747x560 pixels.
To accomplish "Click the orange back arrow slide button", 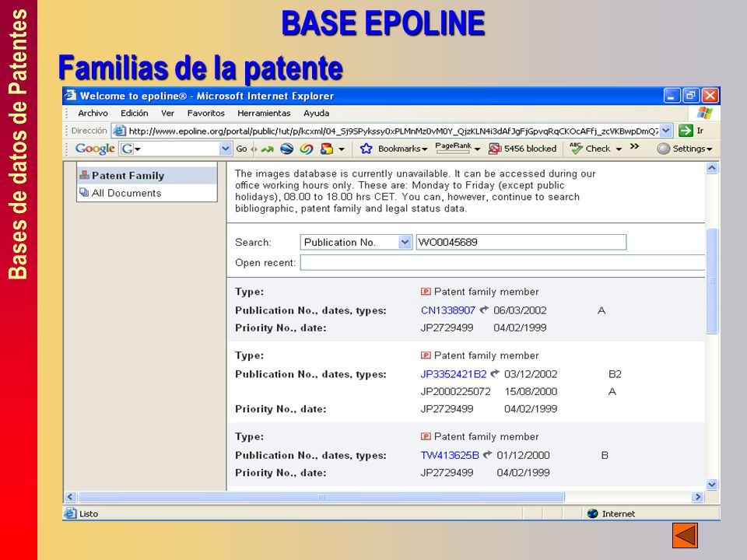I will (685, 535).
